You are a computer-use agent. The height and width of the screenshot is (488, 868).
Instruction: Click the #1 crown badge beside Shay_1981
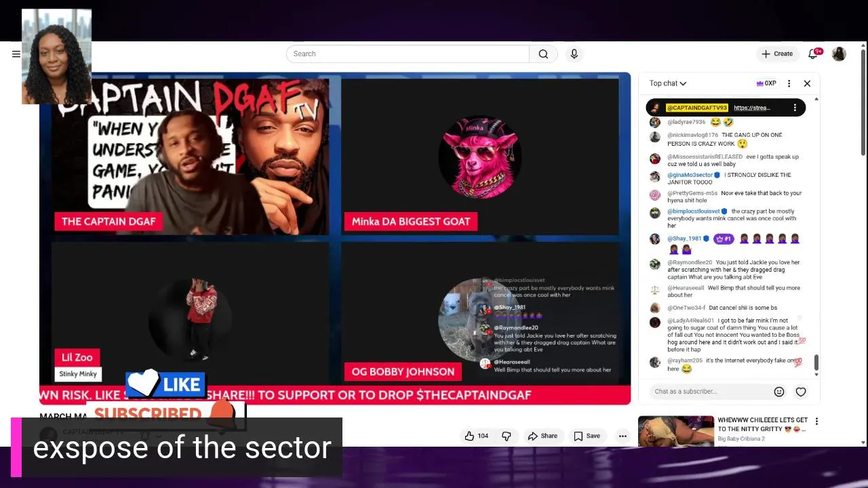(x=724, y=239)
